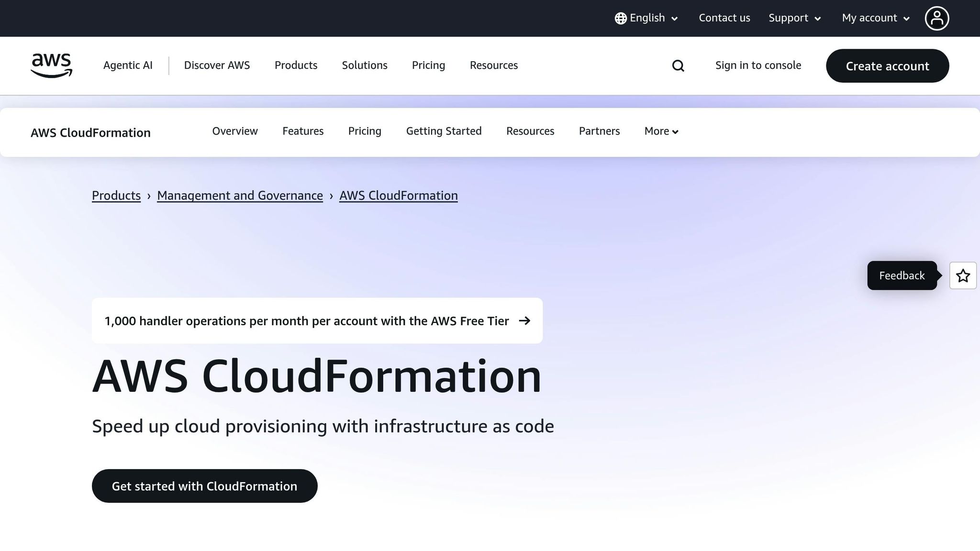Click Get started with CloudFormation button
980x551 pixels.
pyautogui.click(x=204, y=486)
